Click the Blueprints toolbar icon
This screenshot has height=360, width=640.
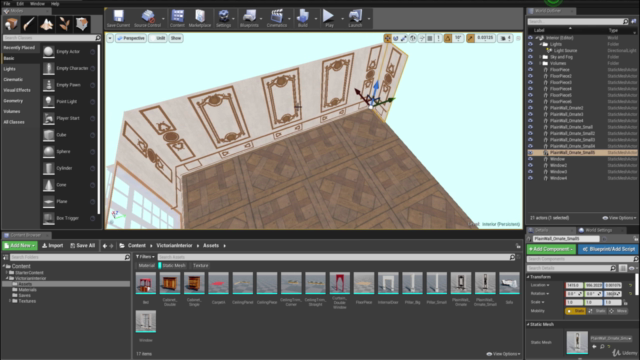coord(249,19)
